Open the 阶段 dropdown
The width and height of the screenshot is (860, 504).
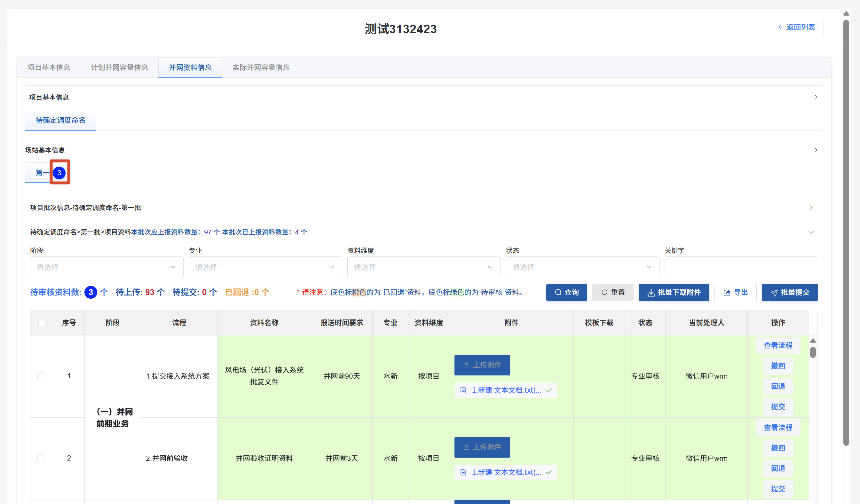click(x=107, y=267)
